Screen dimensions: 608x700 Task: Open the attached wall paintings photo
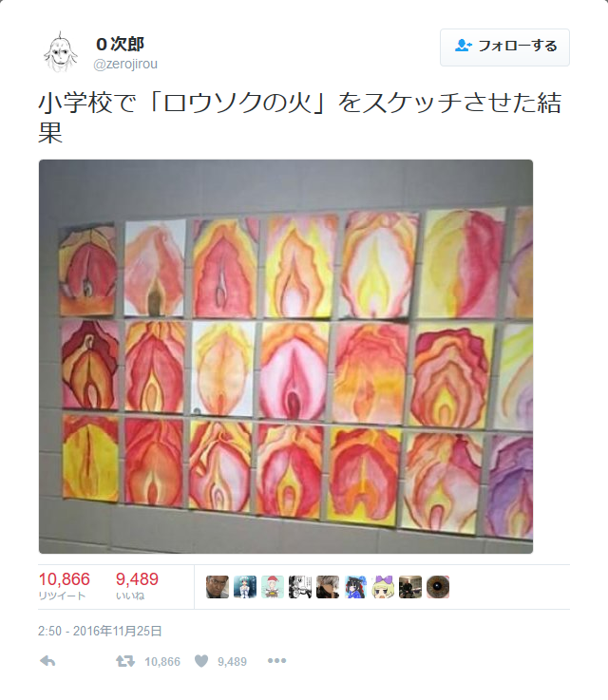click(286, 356)
